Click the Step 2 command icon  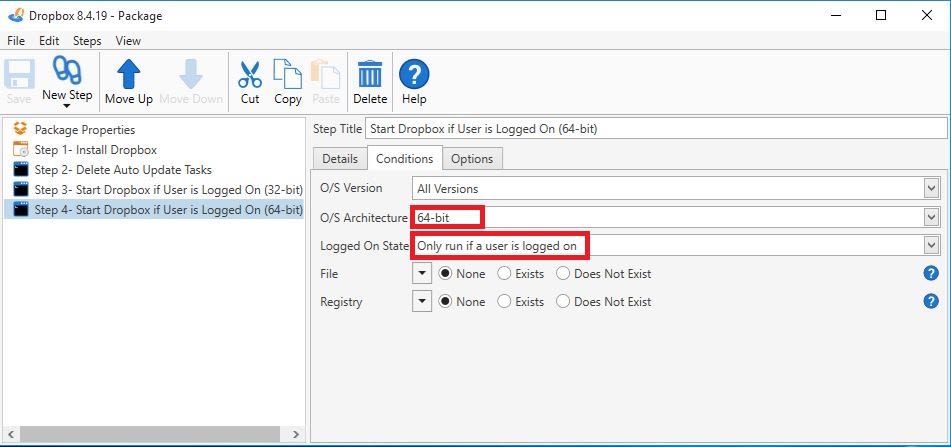(x=21, y=169)
